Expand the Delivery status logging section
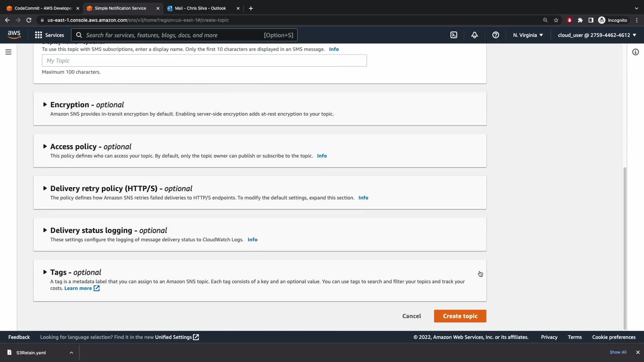Viewport: 644px width, 362px height. click(45, 230)
